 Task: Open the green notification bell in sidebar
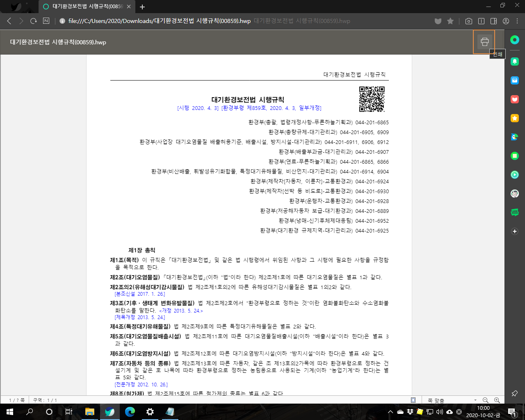tap(515, 62)
